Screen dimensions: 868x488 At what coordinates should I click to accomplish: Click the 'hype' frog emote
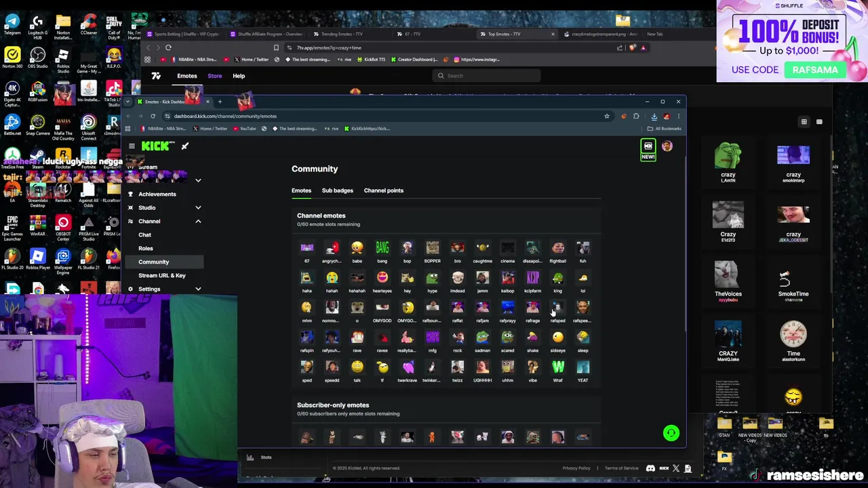click(x=433, y=278)
